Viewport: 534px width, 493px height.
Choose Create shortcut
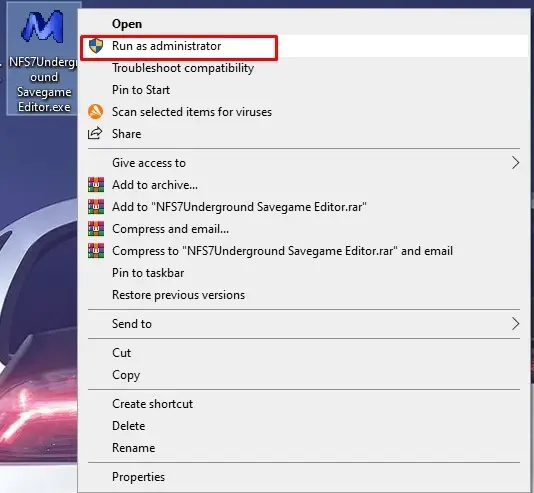[x=303, y=404]
